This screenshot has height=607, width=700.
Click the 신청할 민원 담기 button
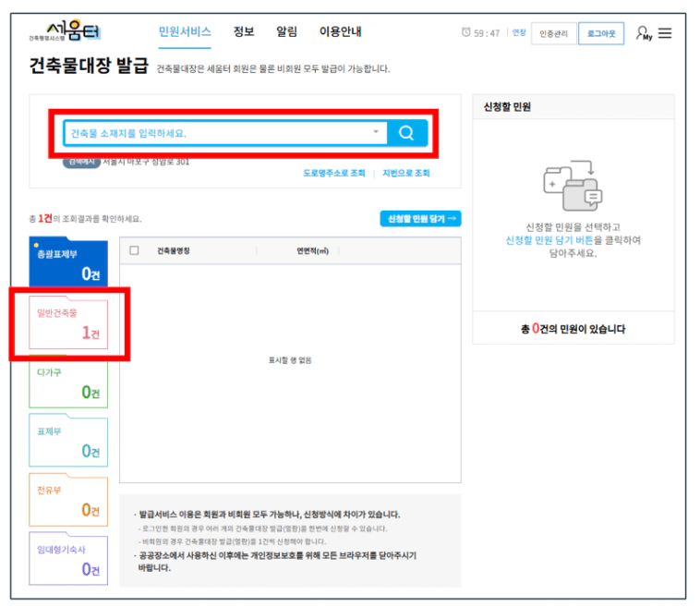pyautogui.click(x=420, y=219)
